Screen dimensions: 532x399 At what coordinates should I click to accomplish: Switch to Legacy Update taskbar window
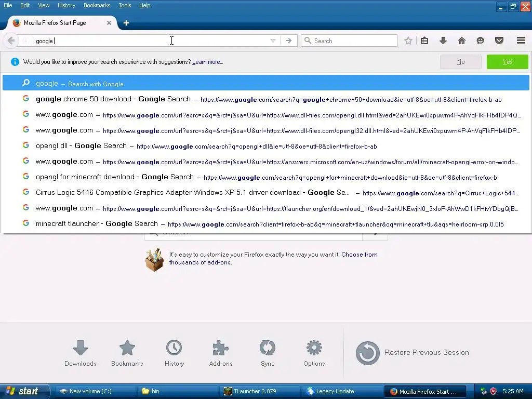(x=342, y=391)
